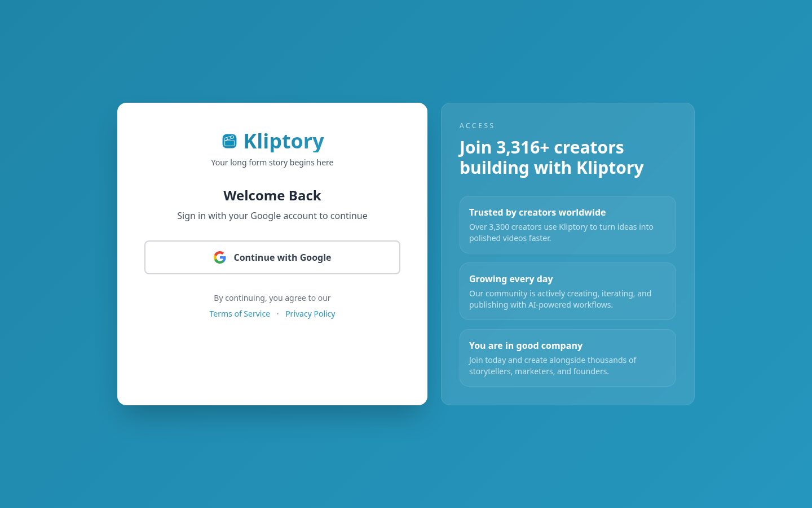
Task: Click 'Your long form story begins here' tagline
Action: click(x=272, y=163)
